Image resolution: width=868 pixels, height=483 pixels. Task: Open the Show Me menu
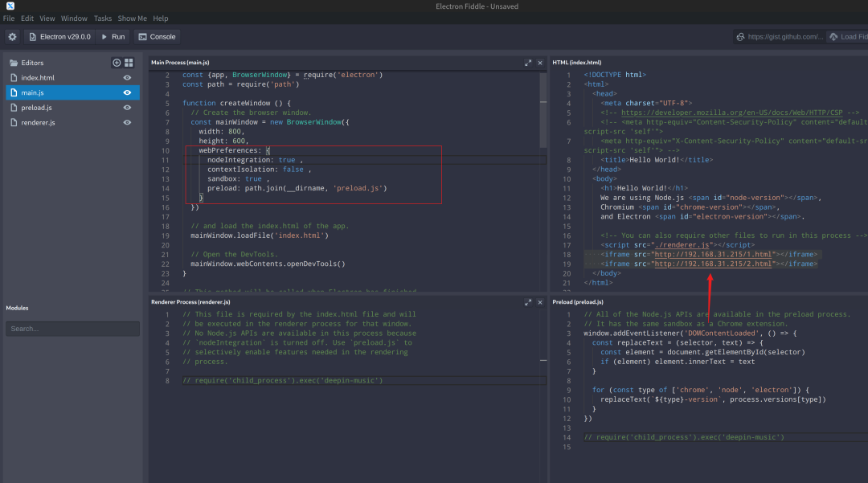[x=133, y=18]
